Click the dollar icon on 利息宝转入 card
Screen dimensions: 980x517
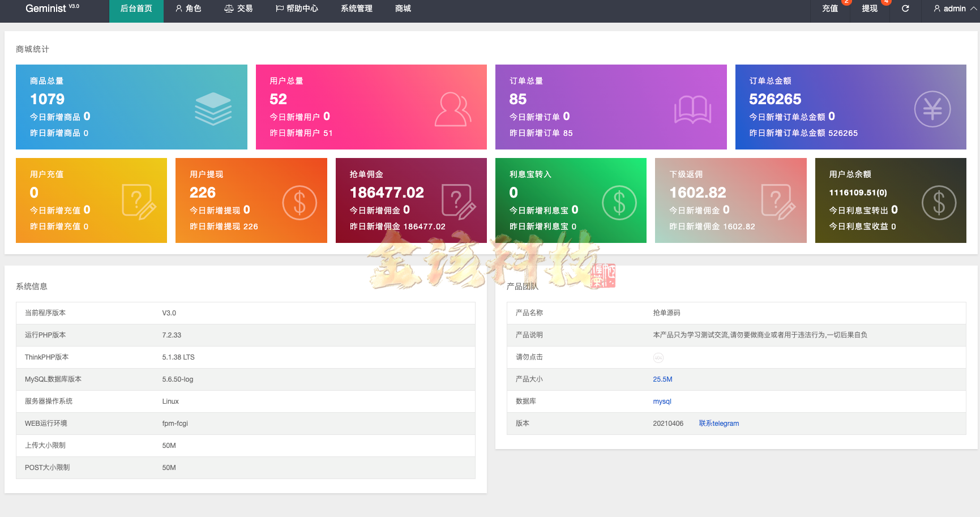[619, 203]
